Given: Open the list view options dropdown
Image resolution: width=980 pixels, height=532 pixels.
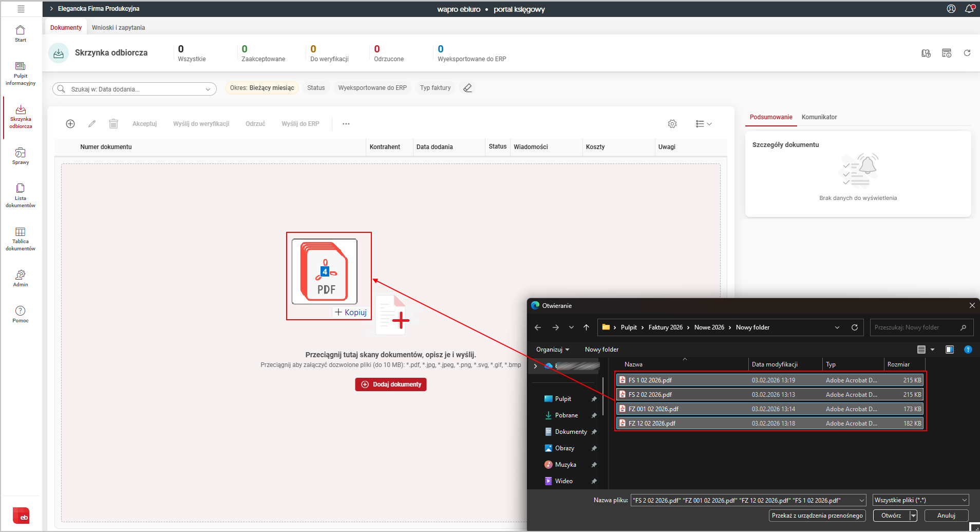Looking at the screenshot, I should point(703,124).
